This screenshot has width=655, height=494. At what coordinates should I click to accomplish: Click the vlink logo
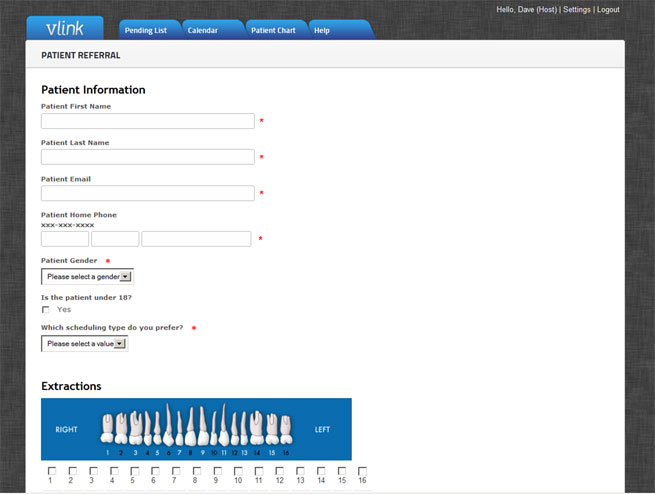[65, 28]
